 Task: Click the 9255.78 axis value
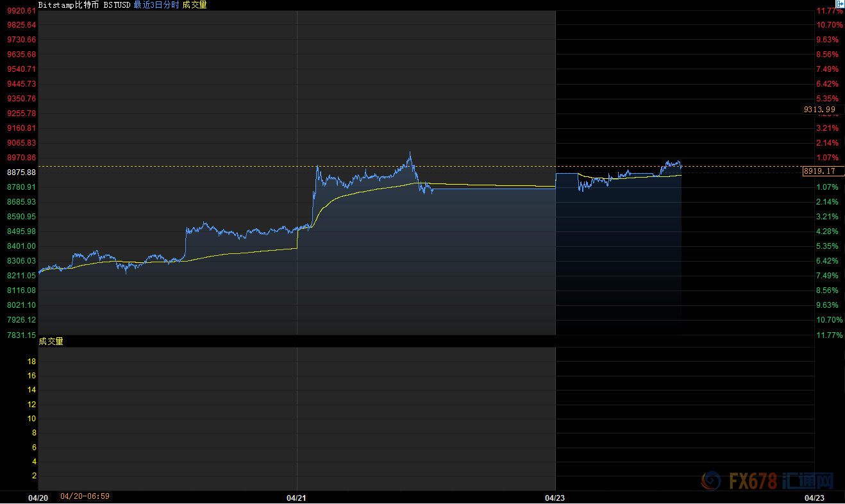[21, 113]
